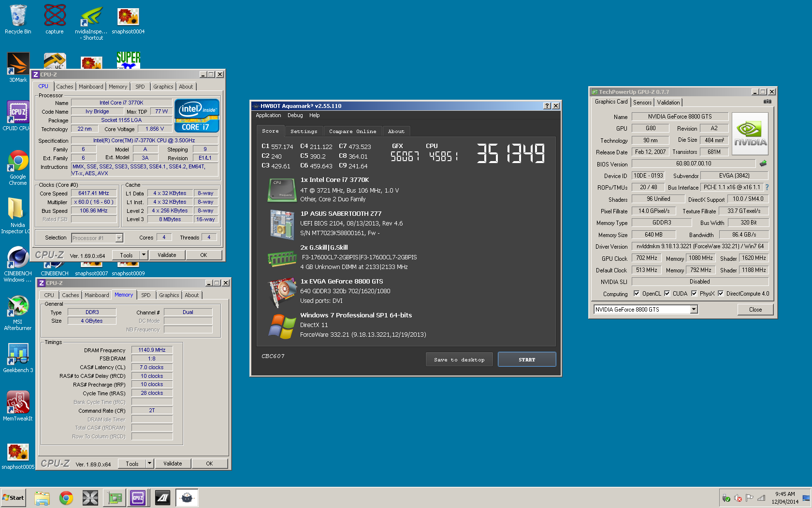Switch to the About tab in Aquamark
The width and height of the screenshot is (812, 508).
tap(396, 131)
